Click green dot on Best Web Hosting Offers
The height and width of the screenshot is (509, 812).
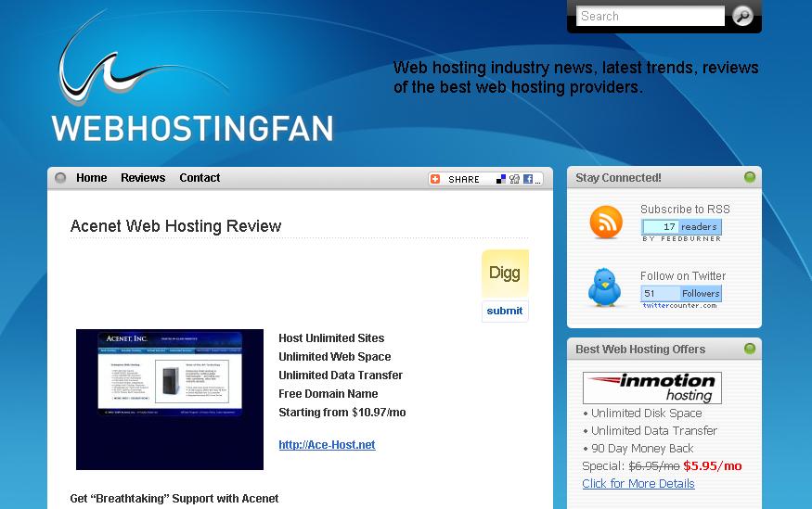(x=749, y=349)
